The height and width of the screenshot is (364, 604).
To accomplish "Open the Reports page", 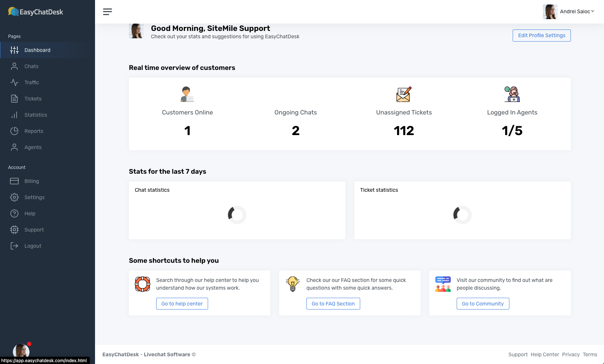I will pos(48,131).
